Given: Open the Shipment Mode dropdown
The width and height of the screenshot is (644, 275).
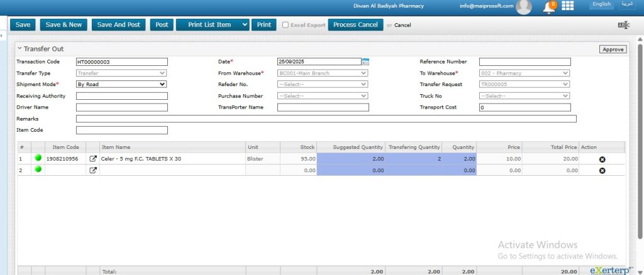Looking at the screenshot, I should (121, 84).
